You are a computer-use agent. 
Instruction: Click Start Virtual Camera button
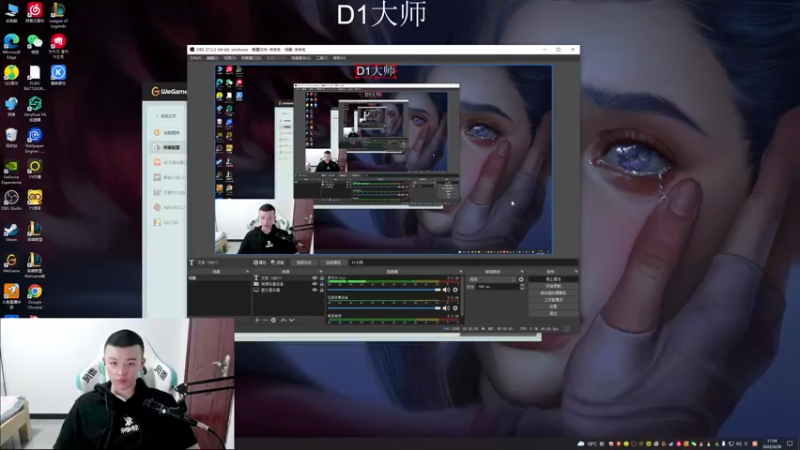click(554, 293)
